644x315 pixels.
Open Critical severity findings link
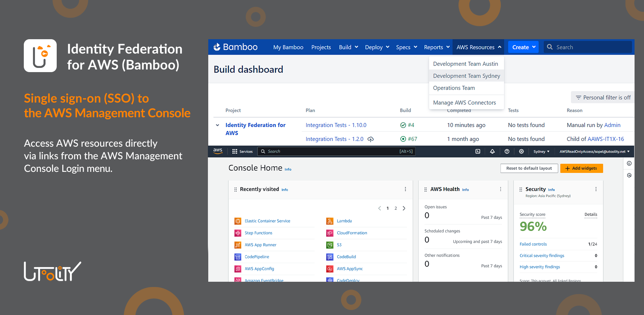542,256
